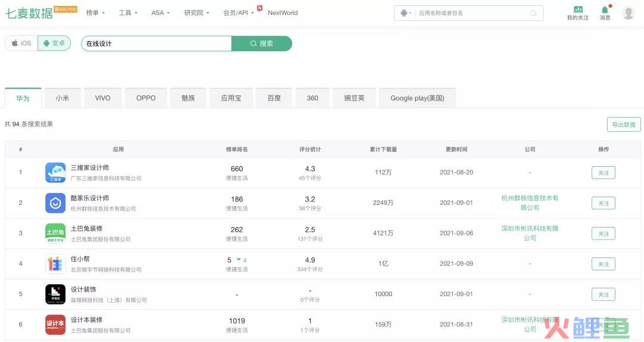The width and height of the screenshot is (644, 342).
Task: Click the 榜单排名 column header
Action: (237, 150)
